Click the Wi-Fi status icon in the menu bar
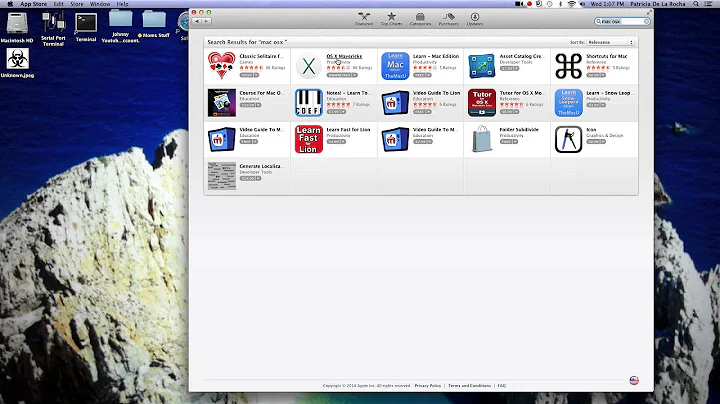 tap(572, 4)
